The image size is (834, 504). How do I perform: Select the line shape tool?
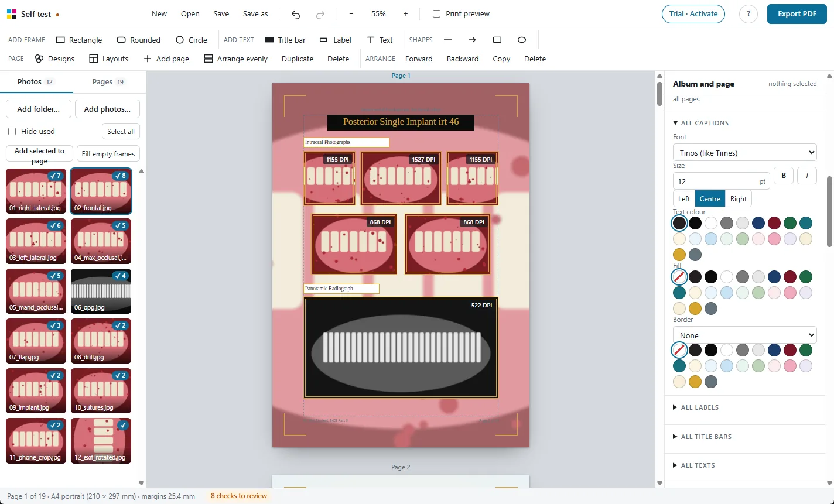click(x=448, y=40)
